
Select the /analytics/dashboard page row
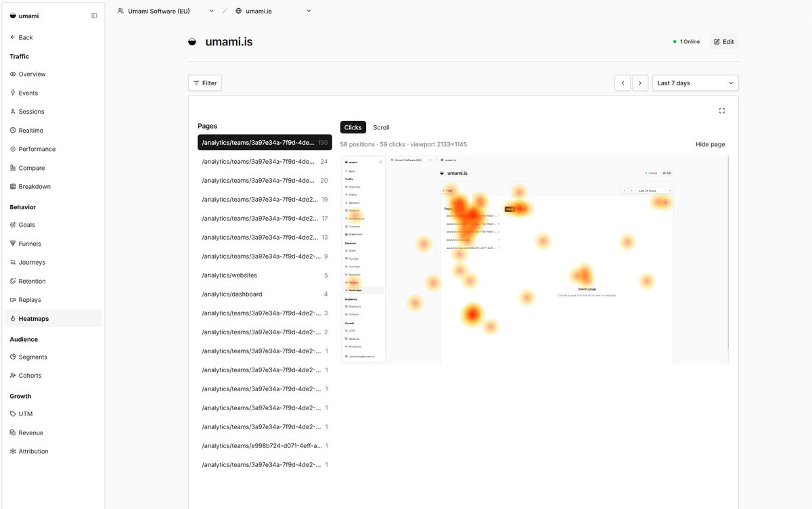[265, 294]
